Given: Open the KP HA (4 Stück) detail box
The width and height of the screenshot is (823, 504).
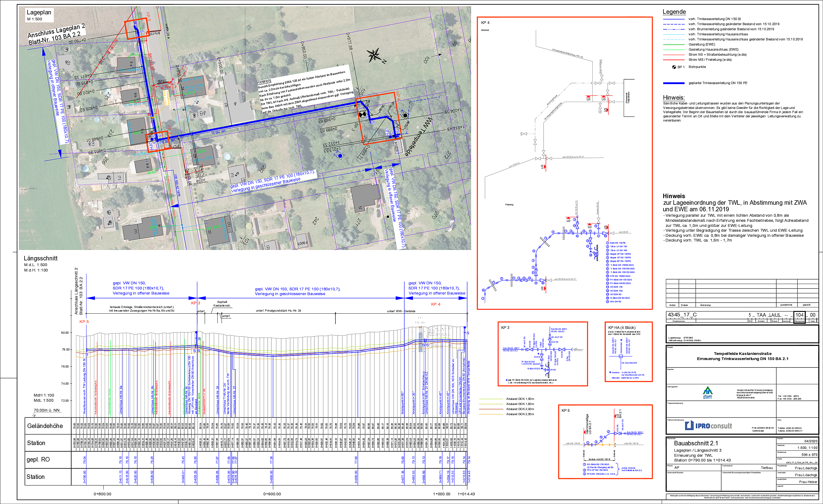Looking at the screenshot, I should (628, 352).
